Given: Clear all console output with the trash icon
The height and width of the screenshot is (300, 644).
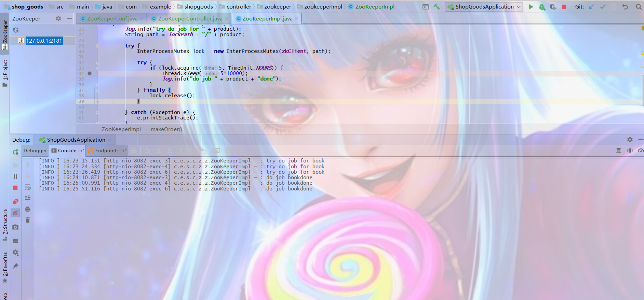Looking at the screenshot, I should coord(28,220).
